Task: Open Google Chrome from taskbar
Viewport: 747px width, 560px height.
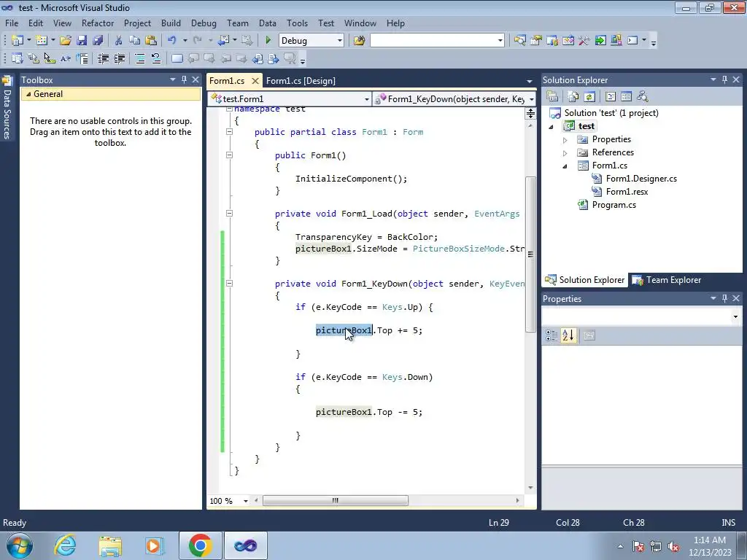Action: point(200,545)
